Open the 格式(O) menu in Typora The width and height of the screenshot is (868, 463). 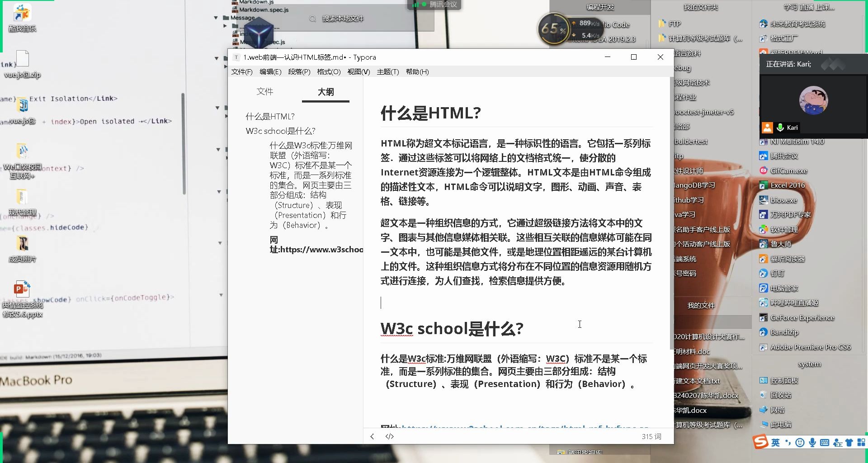click(x=329, y=72)
